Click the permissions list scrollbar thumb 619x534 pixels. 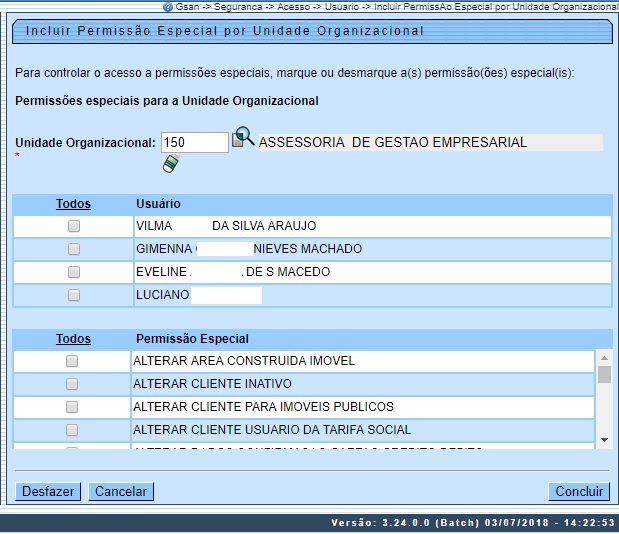coord(604,375)
